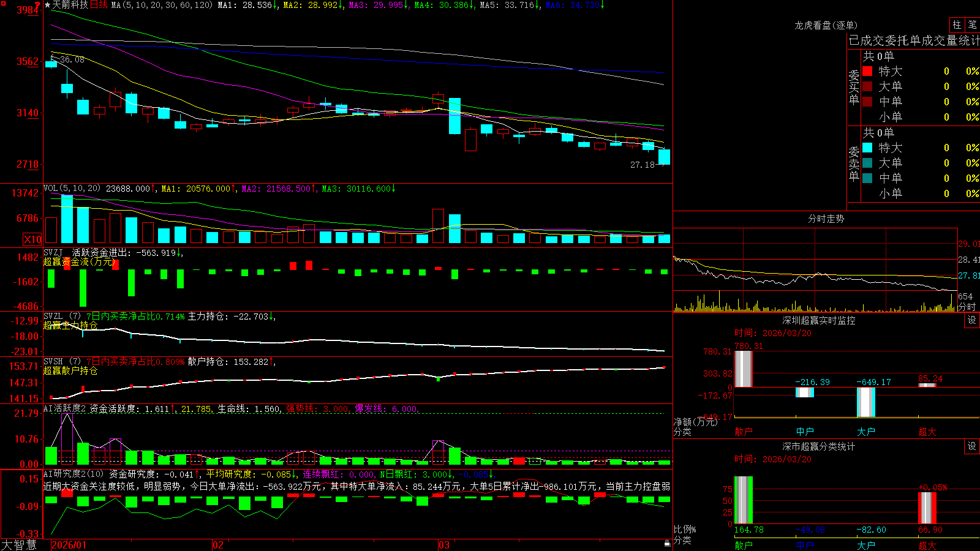980x551 pixels.
Task: Click the 超赢资金流(万元) label
Action: 79,261
